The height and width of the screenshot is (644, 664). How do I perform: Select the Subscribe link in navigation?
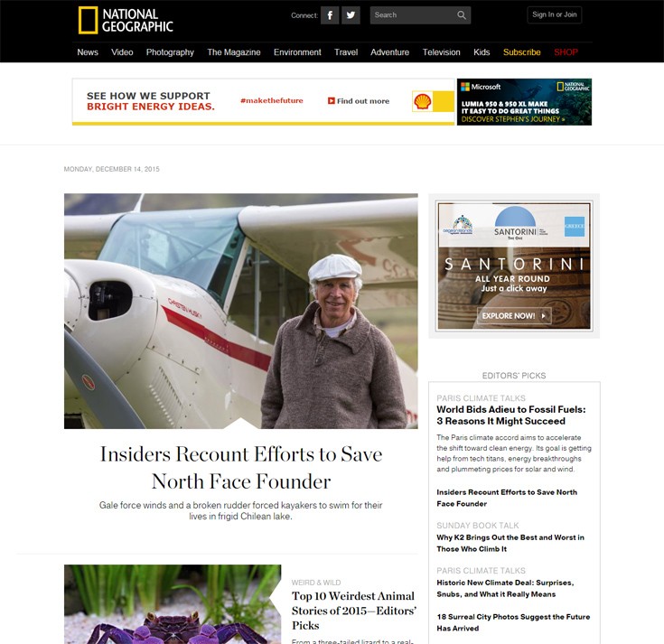522,52
